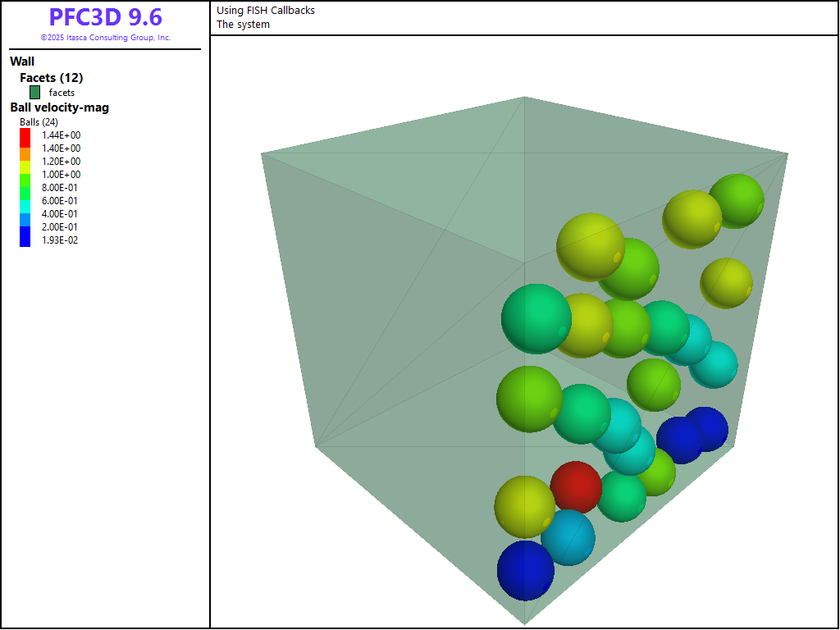Select the Wall legend heading

[22, 62]
